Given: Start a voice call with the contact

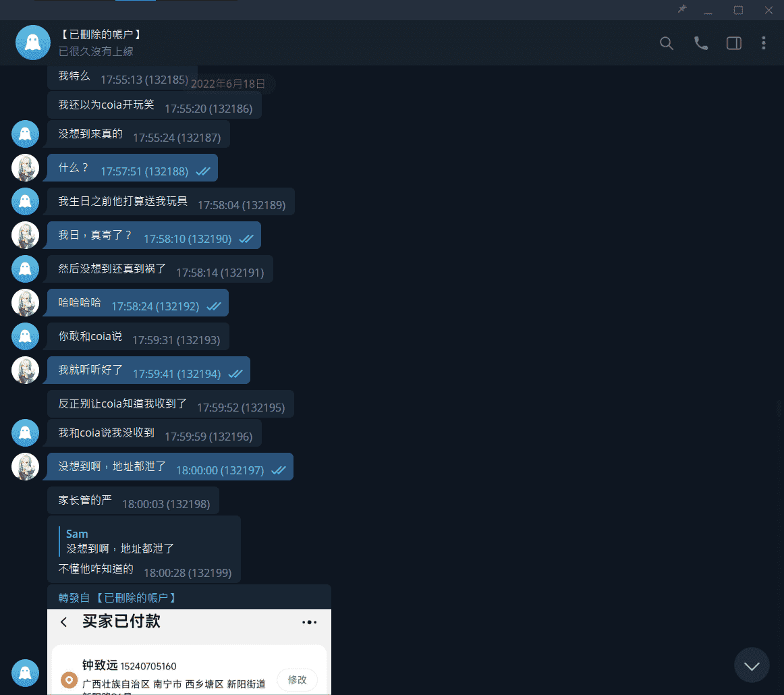Looking at the screenshot, I should click(700, 43).
